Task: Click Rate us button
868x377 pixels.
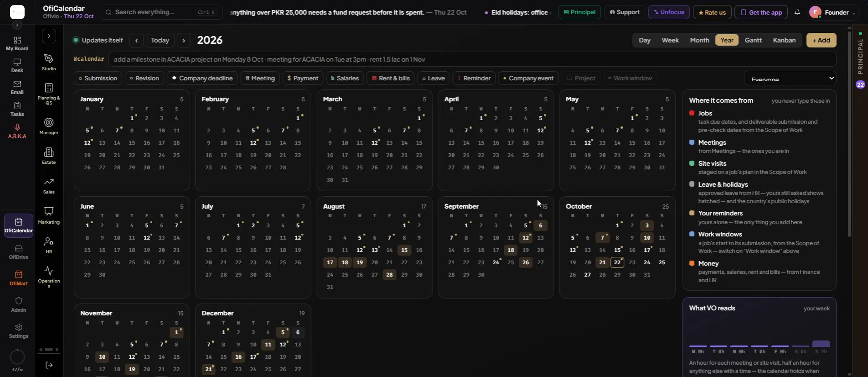Action: click(x=712, y=12)
